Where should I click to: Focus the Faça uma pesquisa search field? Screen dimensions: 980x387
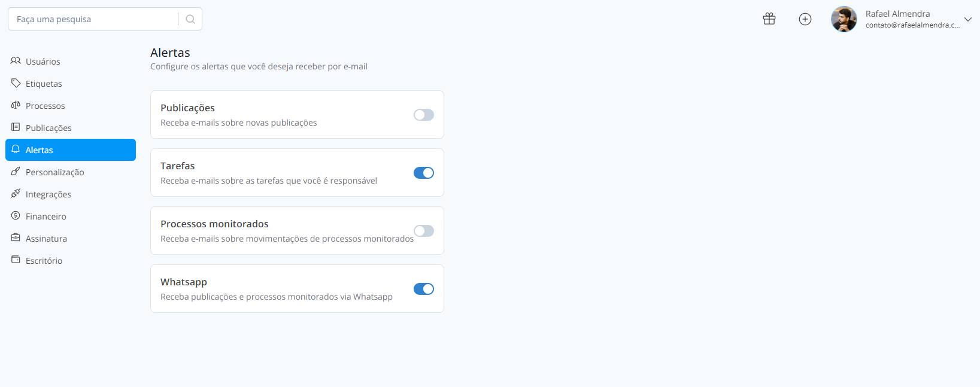click(x=93, y=19)
